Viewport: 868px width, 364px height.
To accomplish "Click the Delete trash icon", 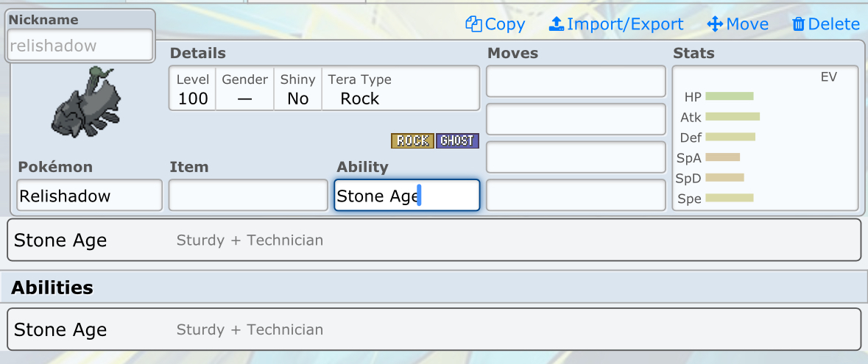I will 798,24.
